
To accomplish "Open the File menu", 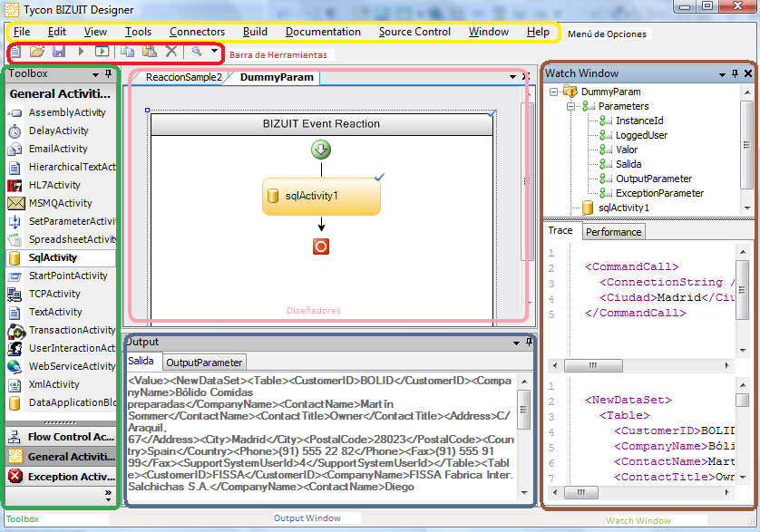I will 22,32.
